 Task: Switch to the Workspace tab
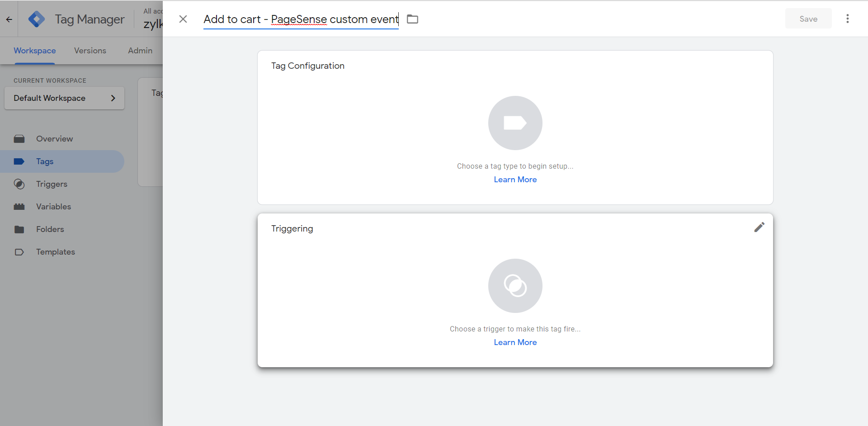point(35,51)
